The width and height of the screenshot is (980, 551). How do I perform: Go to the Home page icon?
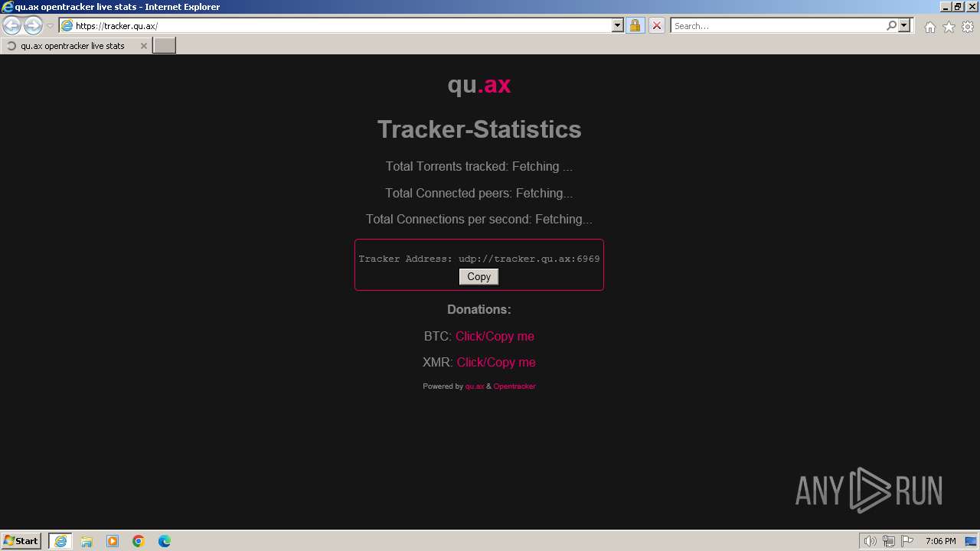[x=929, y=27]
